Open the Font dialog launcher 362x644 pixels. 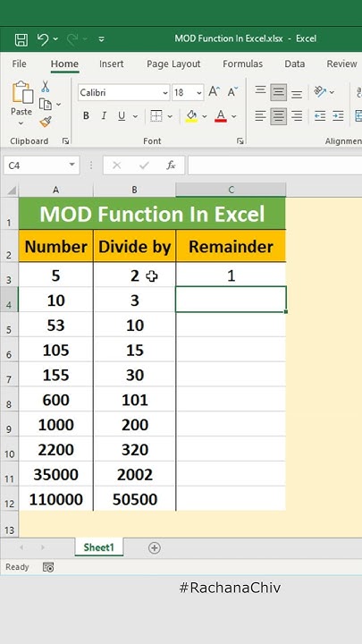(x=240, y=141)
